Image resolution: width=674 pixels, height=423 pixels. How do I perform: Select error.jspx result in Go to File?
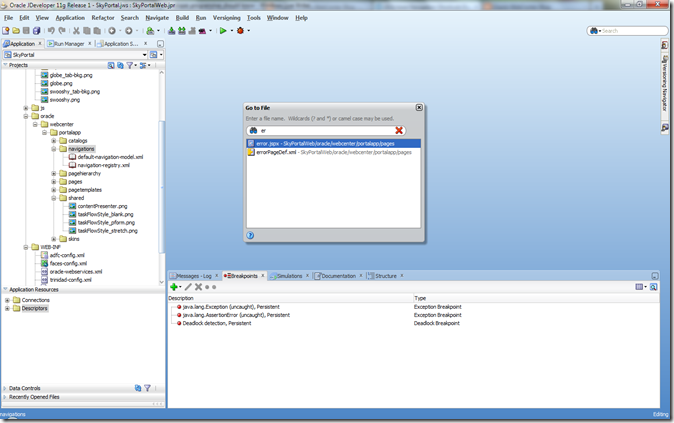click(334, 144)
